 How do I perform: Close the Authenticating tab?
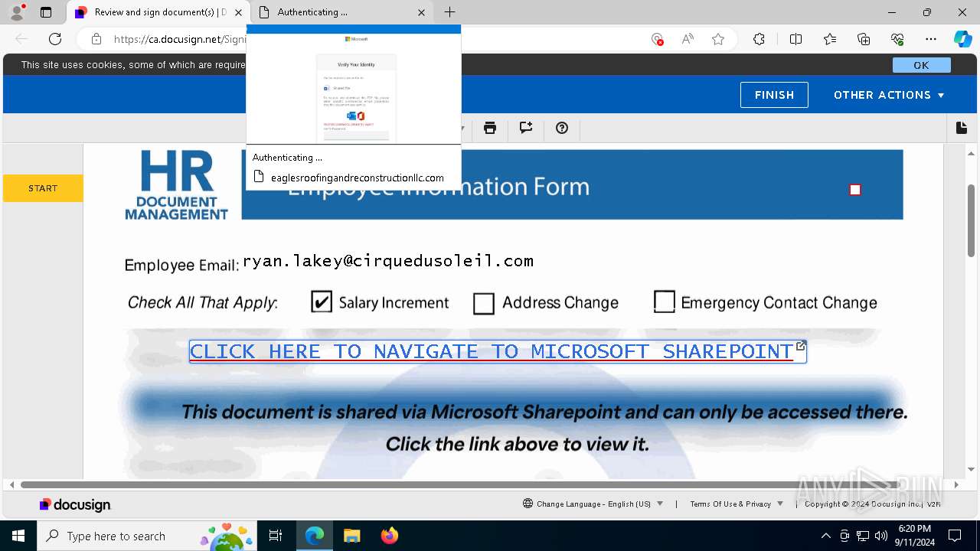(422, 12)
